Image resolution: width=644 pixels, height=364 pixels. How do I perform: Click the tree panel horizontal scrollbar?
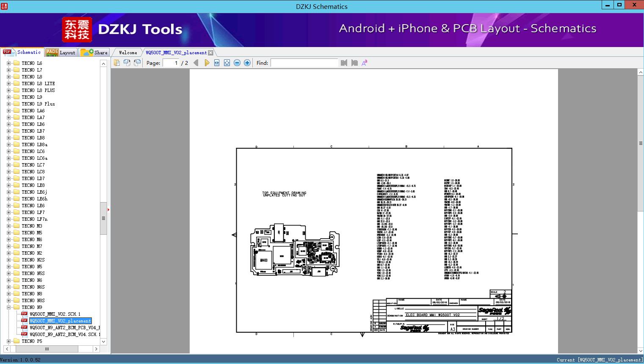(47, 349)
